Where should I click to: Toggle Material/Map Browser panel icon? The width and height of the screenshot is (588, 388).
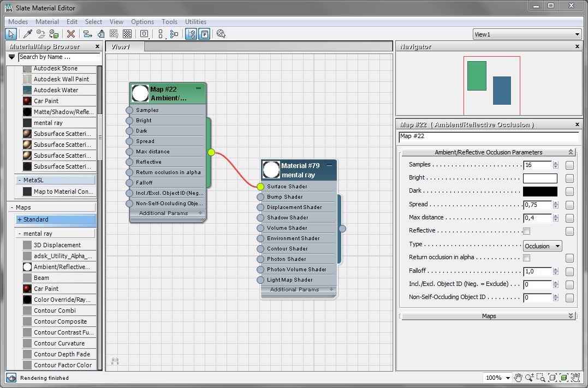[x=191, y=34]
